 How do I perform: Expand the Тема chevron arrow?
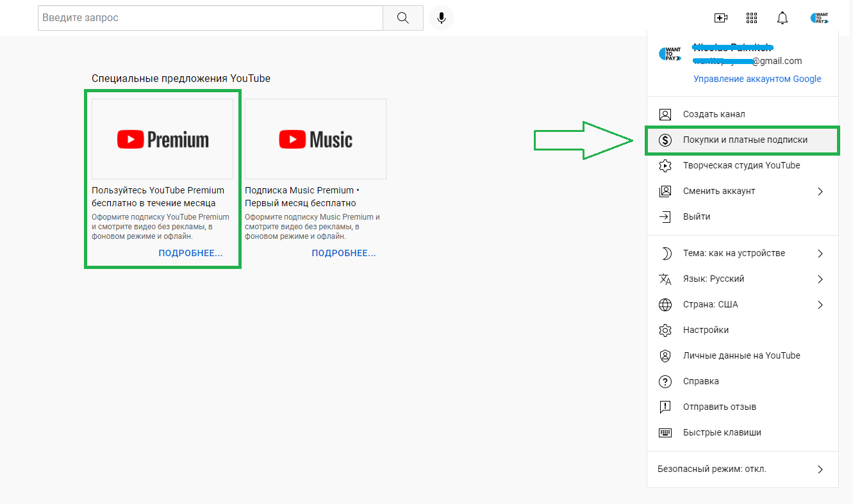click(820, 253)
